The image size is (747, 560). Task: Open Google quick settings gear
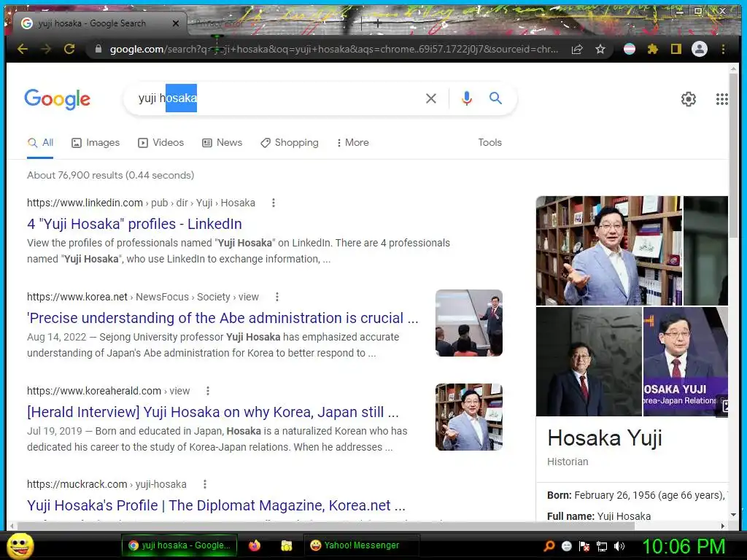click(689, 99)
